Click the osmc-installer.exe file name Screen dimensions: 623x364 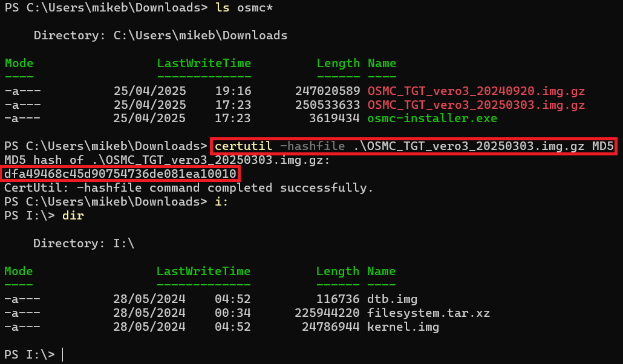point(432,119)
